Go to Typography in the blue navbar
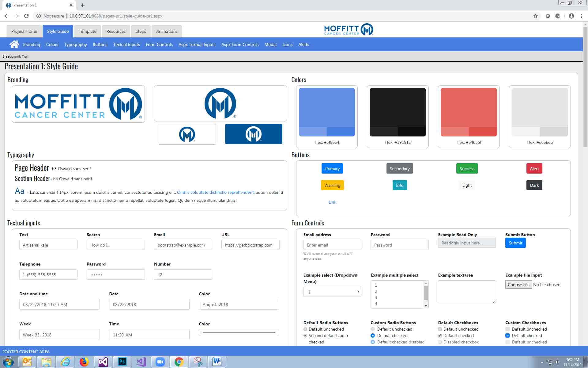This screenshot has width=588, height=368. (75, 44)
